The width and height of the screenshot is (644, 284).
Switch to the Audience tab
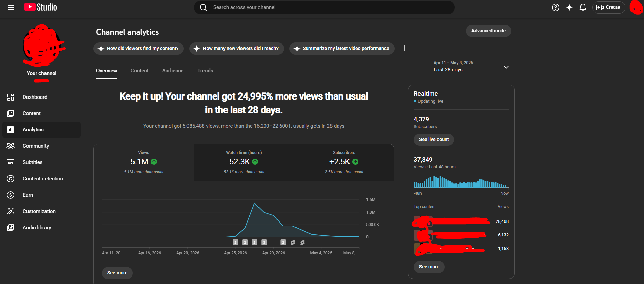pos(173,71)
